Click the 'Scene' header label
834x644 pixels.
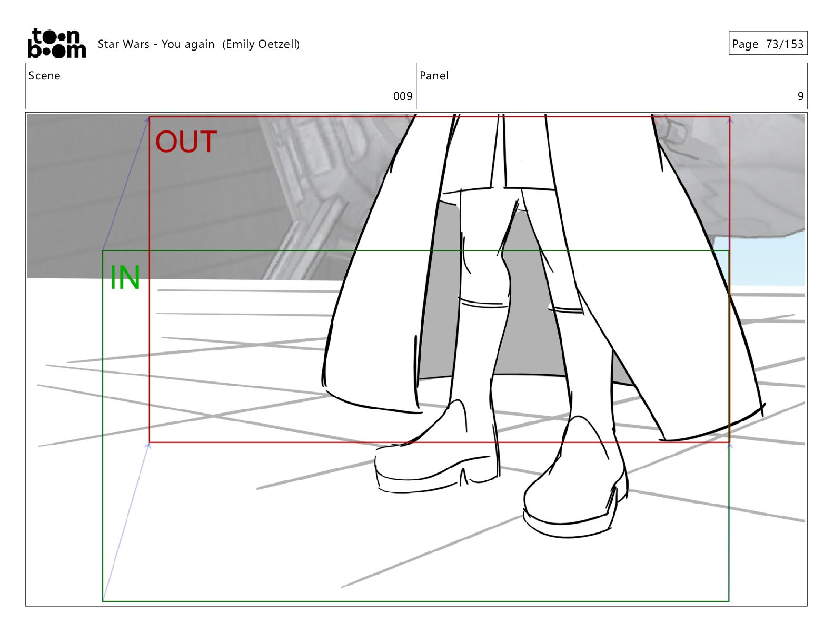tap(44, 76)
